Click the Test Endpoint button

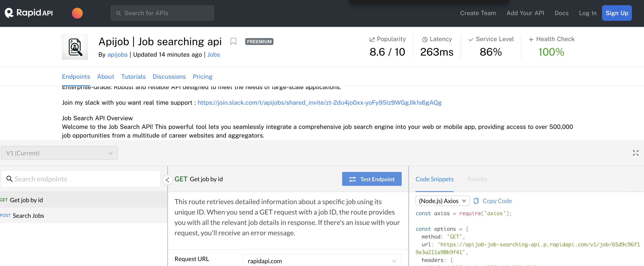(x=372, y=179)
